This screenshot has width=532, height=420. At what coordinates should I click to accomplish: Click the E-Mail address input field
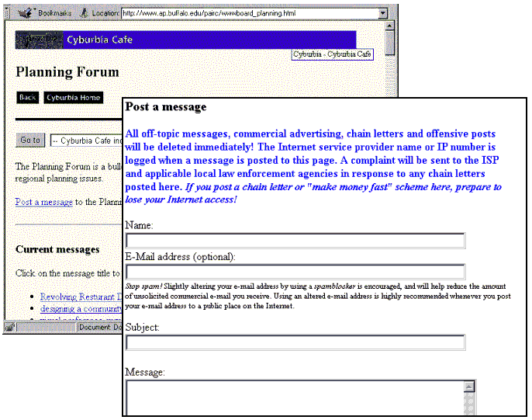coord(295,272)
